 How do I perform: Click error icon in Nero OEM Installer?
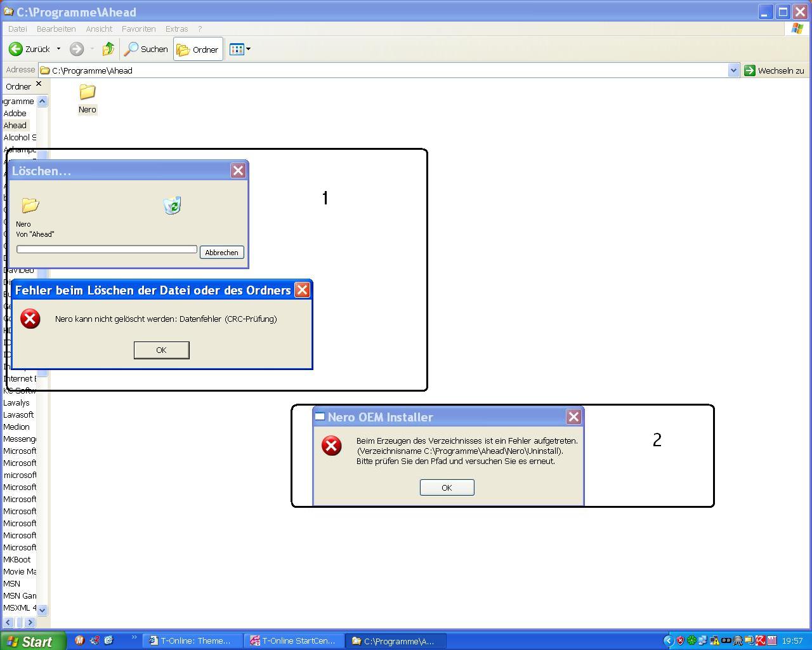pyautogui.click(x=331, y=446)
